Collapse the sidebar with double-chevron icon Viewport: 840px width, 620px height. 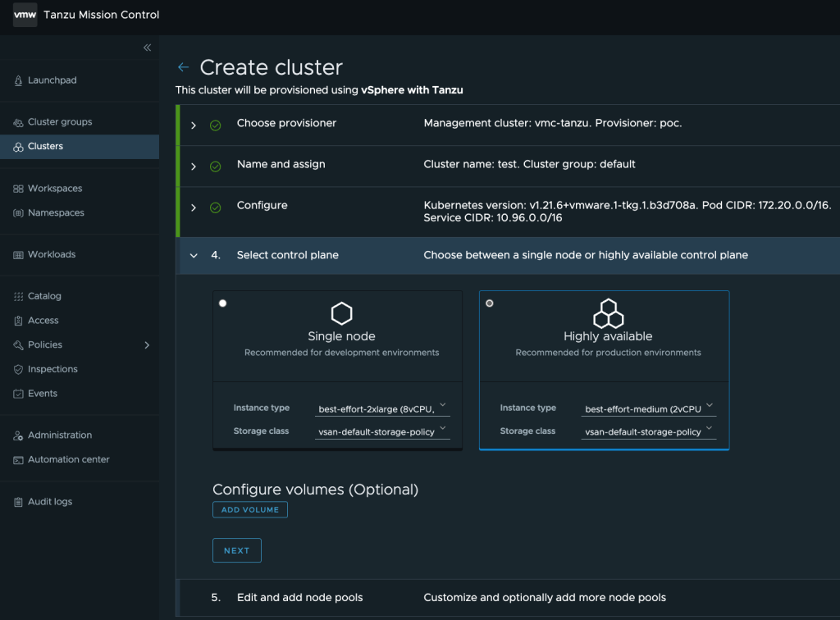coord(148,48)
